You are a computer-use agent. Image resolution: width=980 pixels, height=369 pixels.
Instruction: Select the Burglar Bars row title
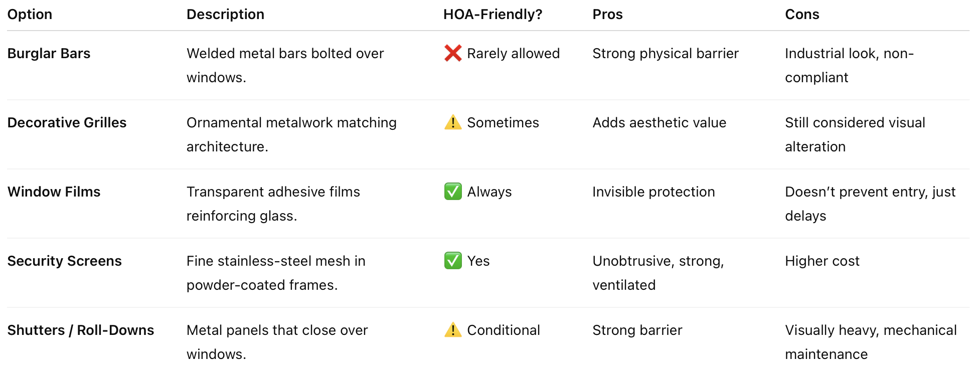(x=49, y=54)
